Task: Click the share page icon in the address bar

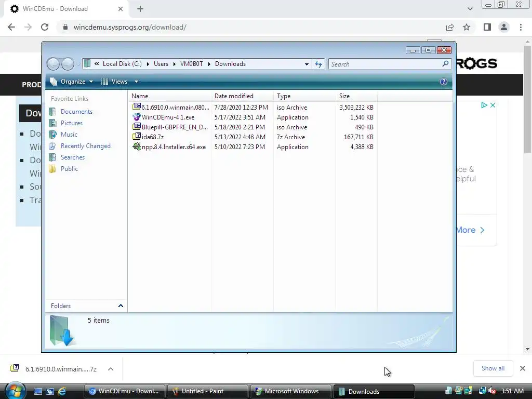Action: coord(450,27)
